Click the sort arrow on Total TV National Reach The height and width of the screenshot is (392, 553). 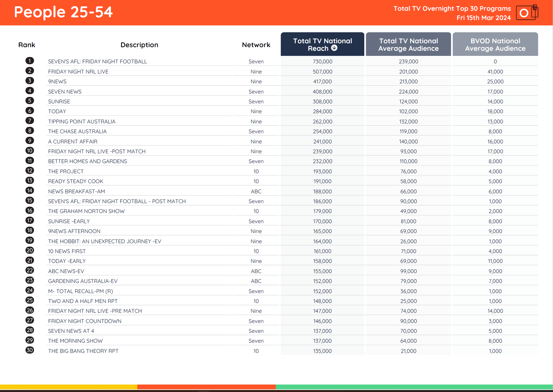(334, 48)
